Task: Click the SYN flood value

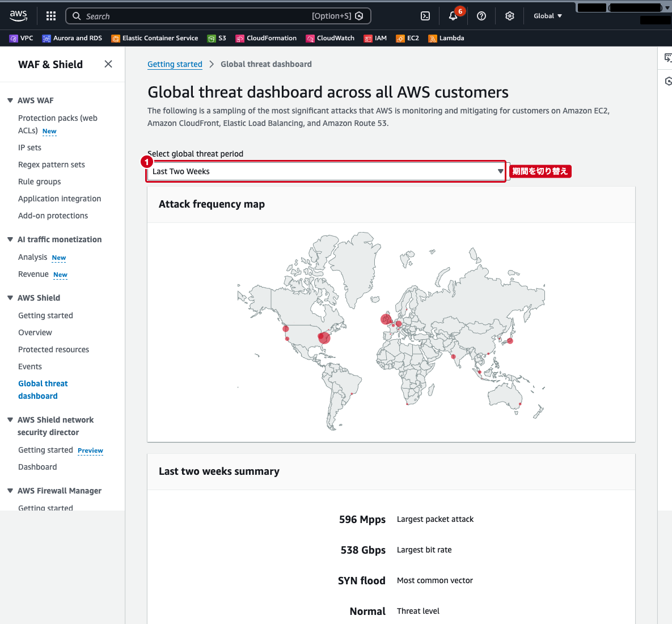Action: (x=362, y=581)
